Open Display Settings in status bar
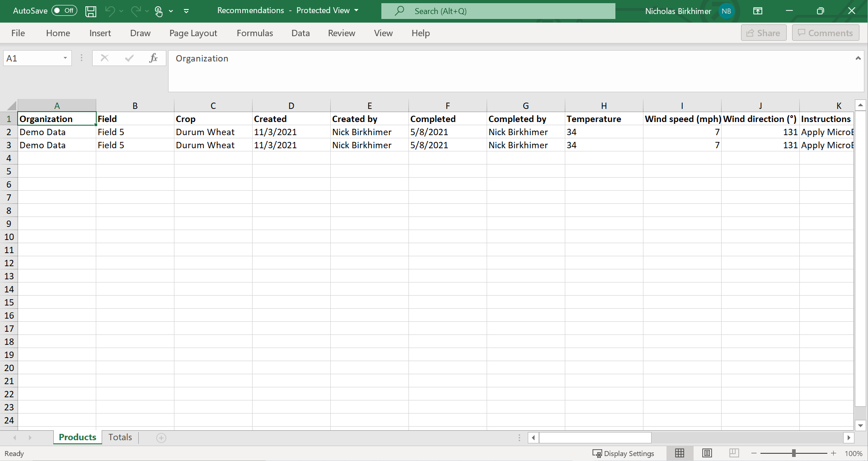 [x=623, y=453]
